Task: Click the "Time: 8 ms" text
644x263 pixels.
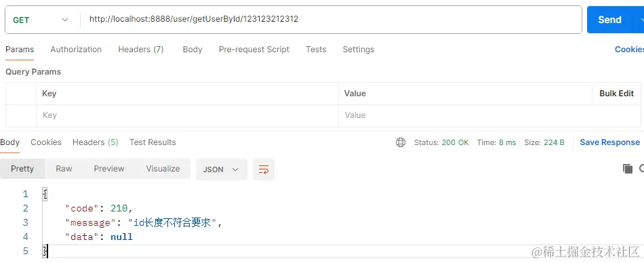Action: (496, 142)
